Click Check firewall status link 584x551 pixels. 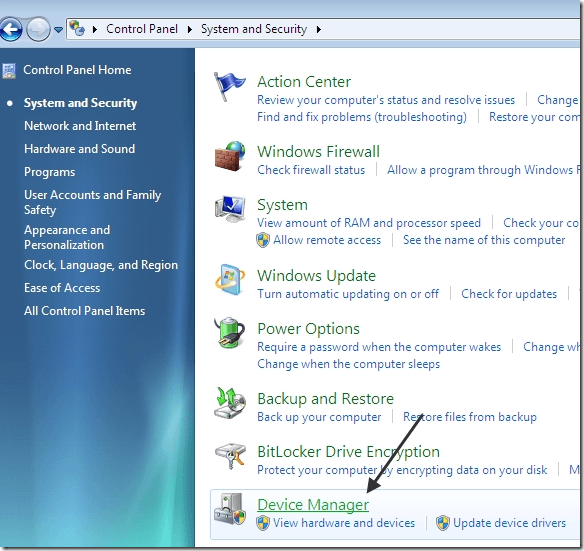point(311,170)
